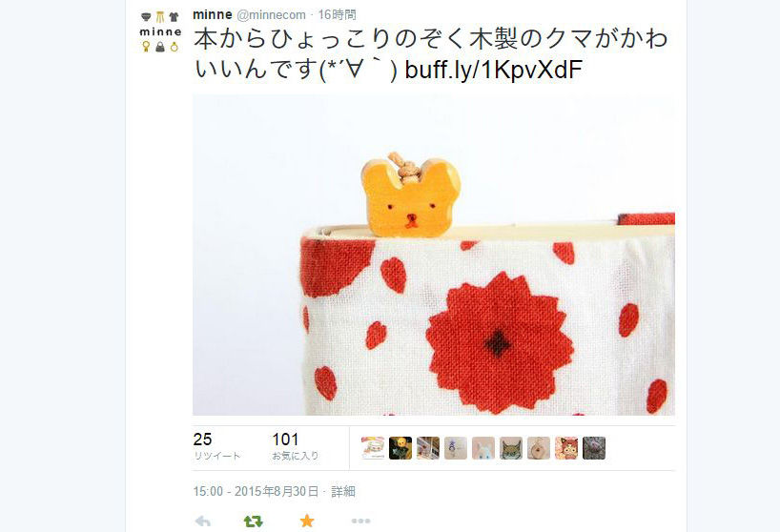The height and width of the screenshot is (532, 780).
Task: Open the buff.ly/1KpvXdF link
Action: 494,70
